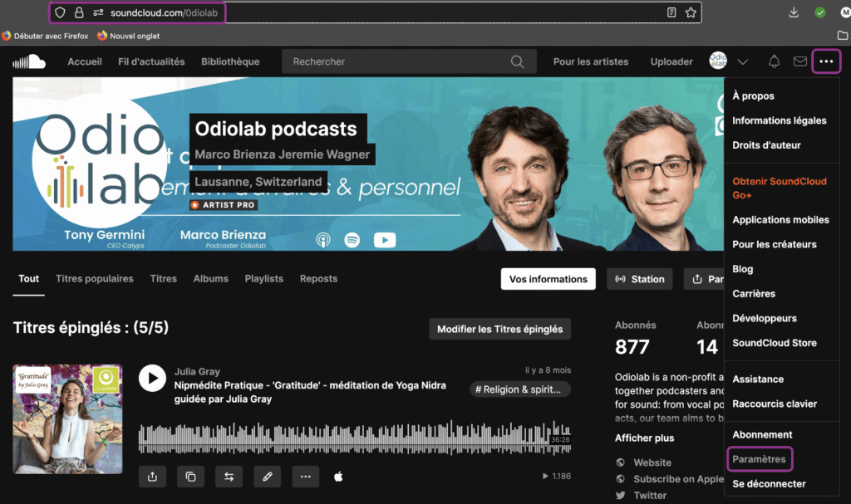Select À propos in dropdown menu
The width and height of the screenshot is (851, 504).
coord(753,96)
